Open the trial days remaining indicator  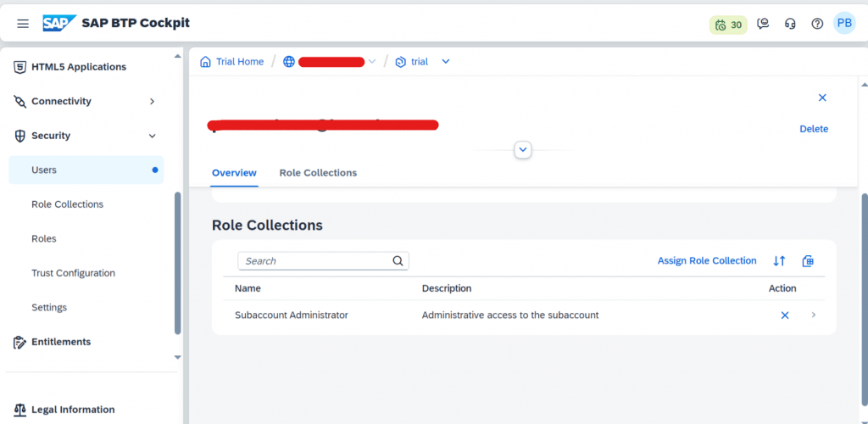(x=728, y=25)
